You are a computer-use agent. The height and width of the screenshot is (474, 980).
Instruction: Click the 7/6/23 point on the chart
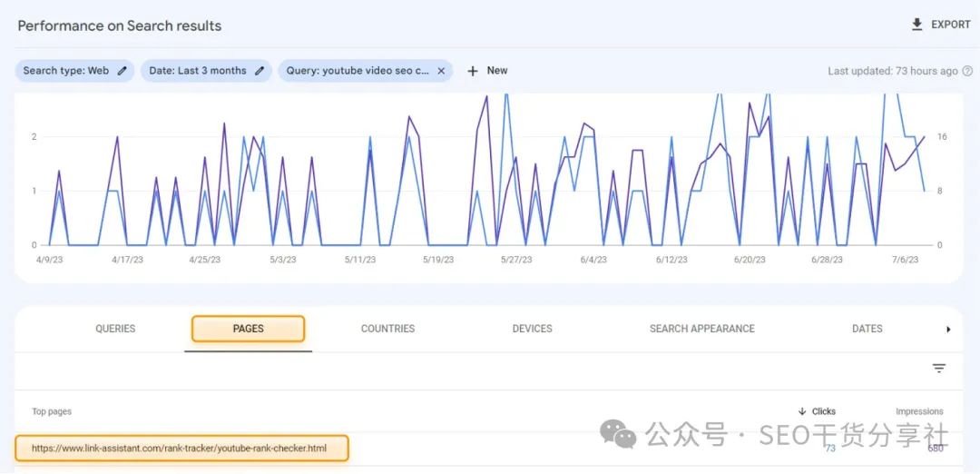pyautogui.click(x=905, y=260)
